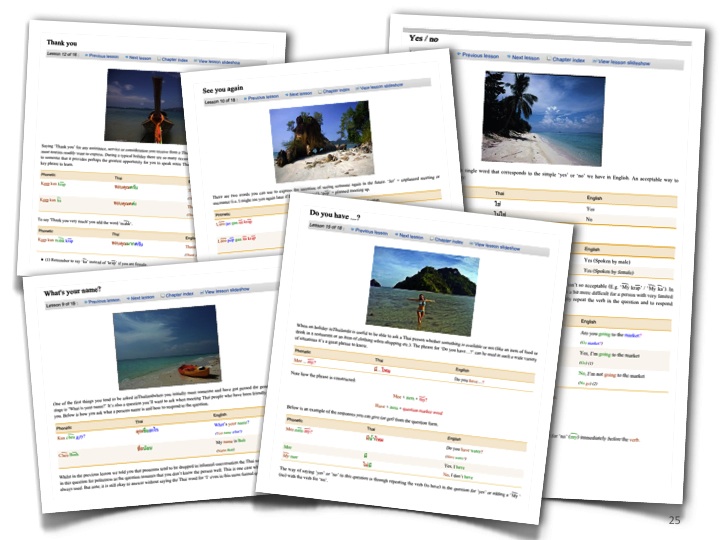Click 'Yes, I'm going to the market' cell
Image resolution: width=720 pixels, height=540 pixels.
click(609, 354)
